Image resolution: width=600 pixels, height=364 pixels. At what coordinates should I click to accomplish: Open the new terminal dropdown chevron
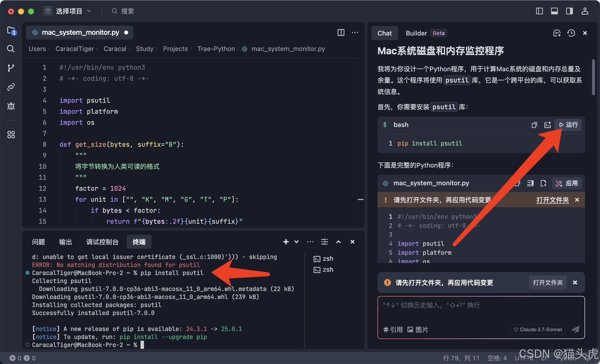coord(296,242)
